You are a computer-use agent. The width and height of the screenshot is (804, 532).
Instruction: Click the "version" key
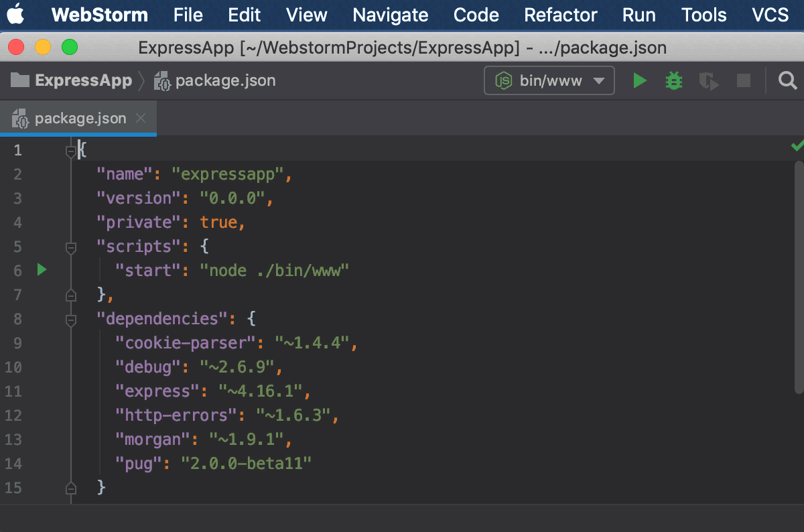pyautogui.click(x=139, y=198)
